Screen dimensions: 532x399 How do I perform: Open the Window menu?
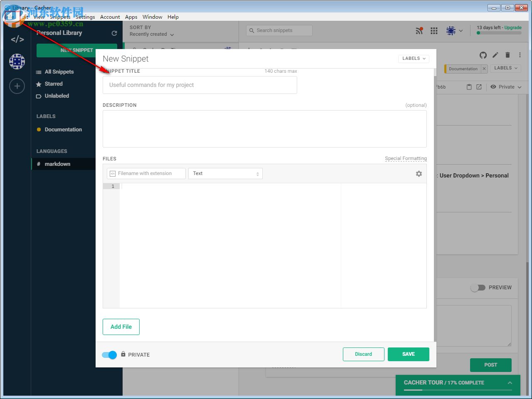(x=153, y=17)
